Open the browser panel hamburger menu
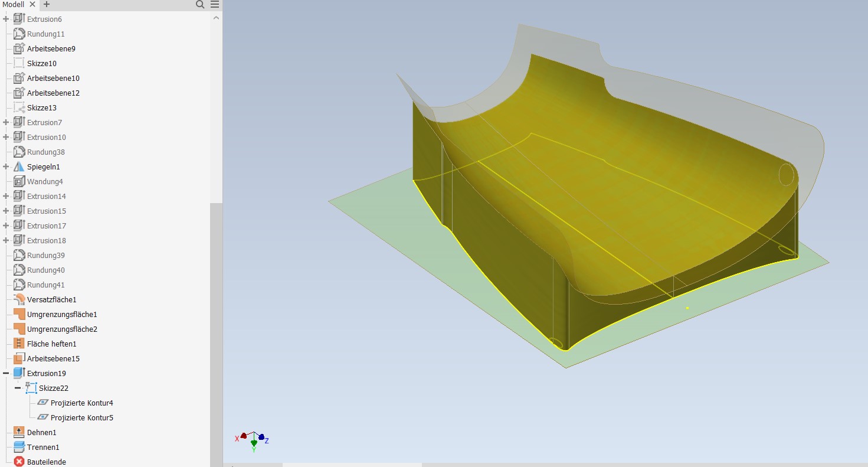The width and height of the screenshot is (868, 467). [x=215, y=4]
